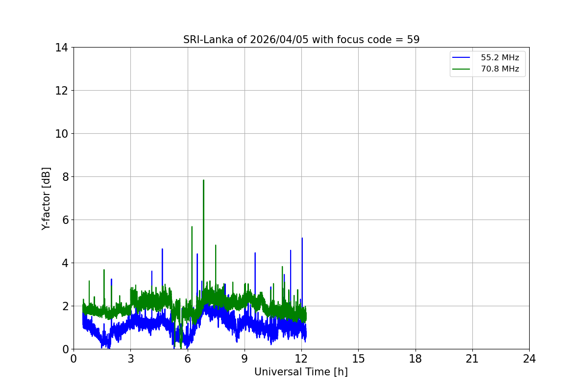Click the x-axis tick label 15

point(358,359)
